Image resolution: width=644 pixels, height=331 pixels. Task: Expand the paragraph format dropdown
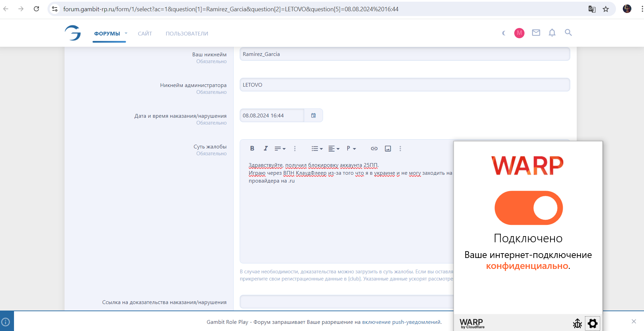tap(351, 148)
